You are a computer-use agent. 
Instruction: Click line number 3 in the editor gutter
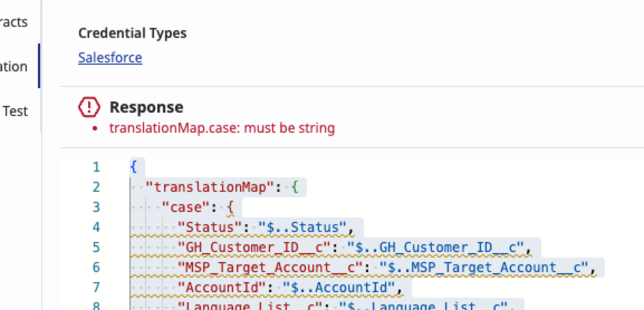pos(96,207)
